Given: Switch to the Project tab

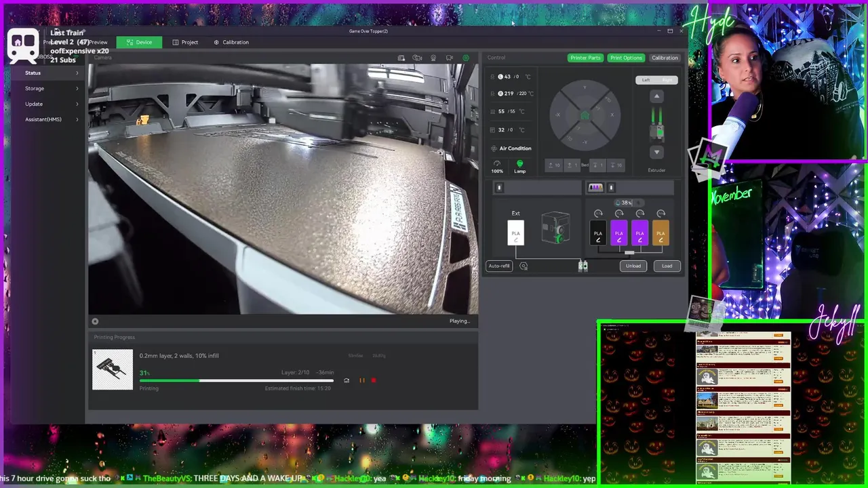Looking at the screenshot, I should pyautogui.click(x=185, y=42).
